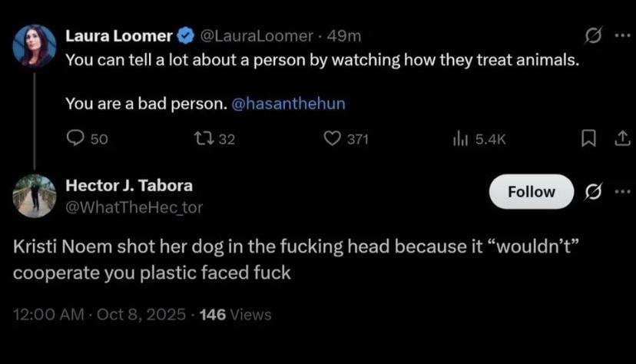
Task: Click the Grok icon on the top post
Action: [592, 36]
